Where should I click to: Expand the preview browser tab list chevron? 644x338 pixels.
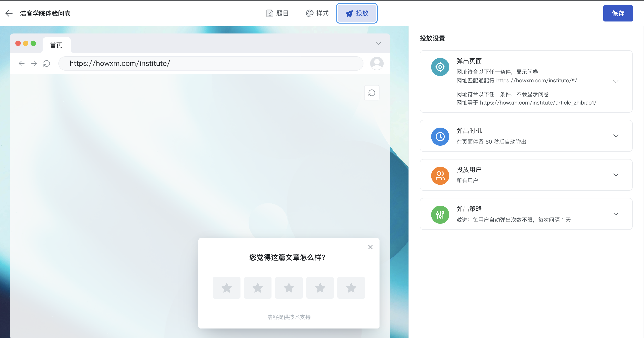click(x=379, y=43)
